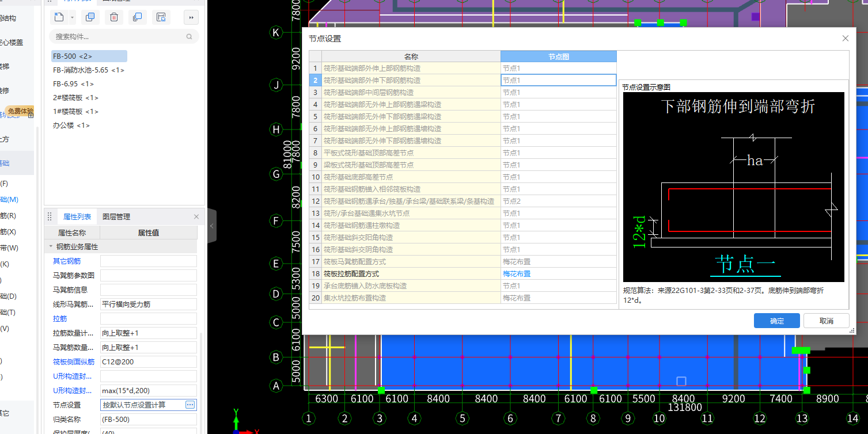
Task: Click the 线形马凳筋 value field 平行横向受力筋
Action: 149,304
